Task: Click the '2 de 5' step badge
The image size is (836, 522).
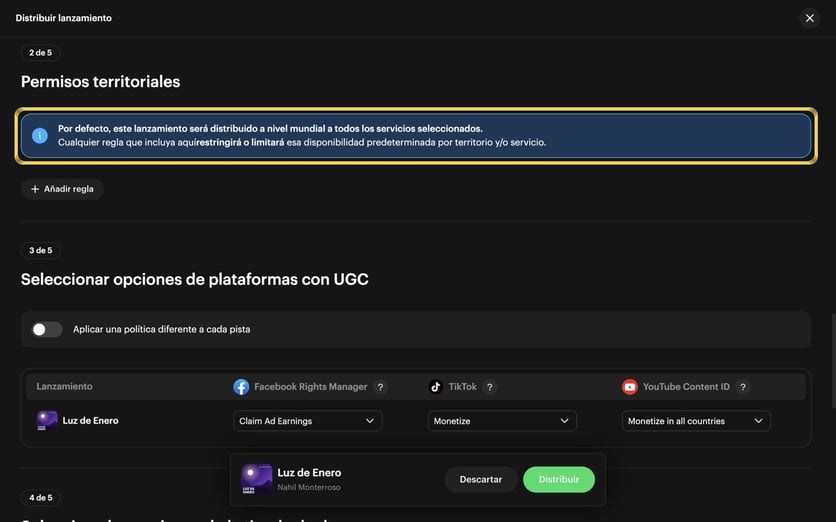Action: pos(41,53)
